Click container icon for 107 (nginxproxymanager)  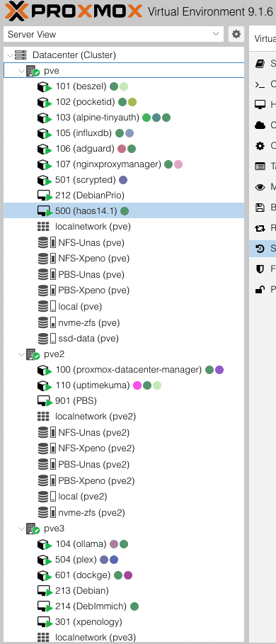(x=44, y=164)
